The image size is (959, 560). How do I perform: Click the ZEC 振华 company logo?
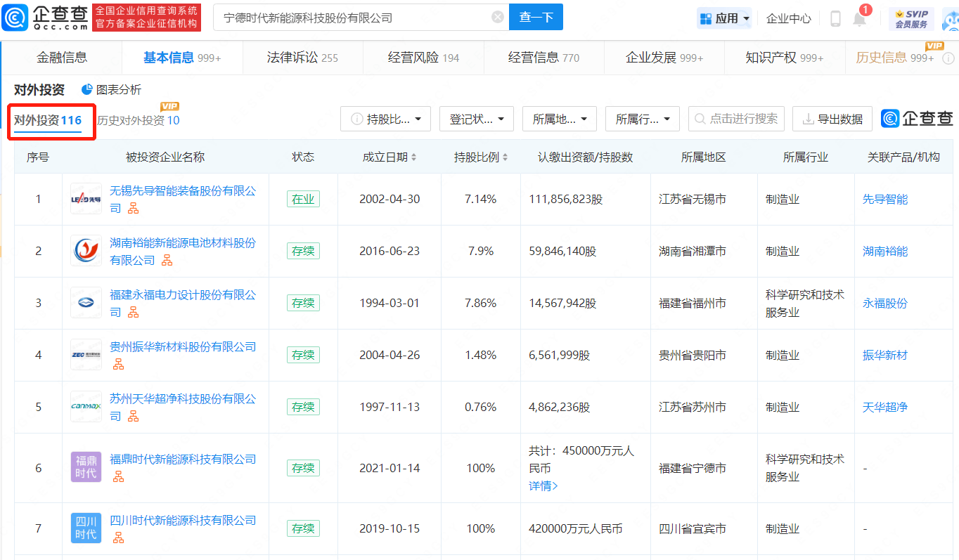point(86,355)
